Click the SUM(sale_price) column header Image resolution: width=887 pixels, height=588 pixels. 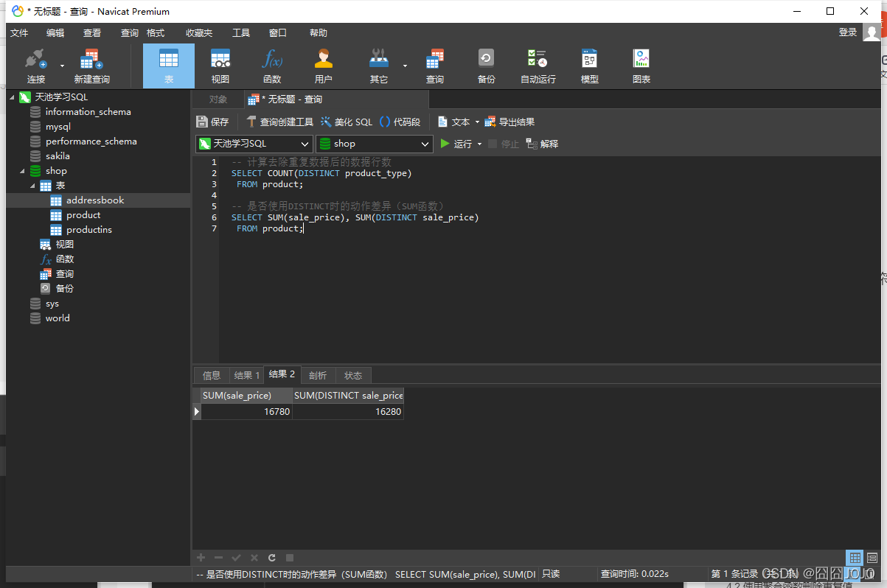click(x=247, y=396)
